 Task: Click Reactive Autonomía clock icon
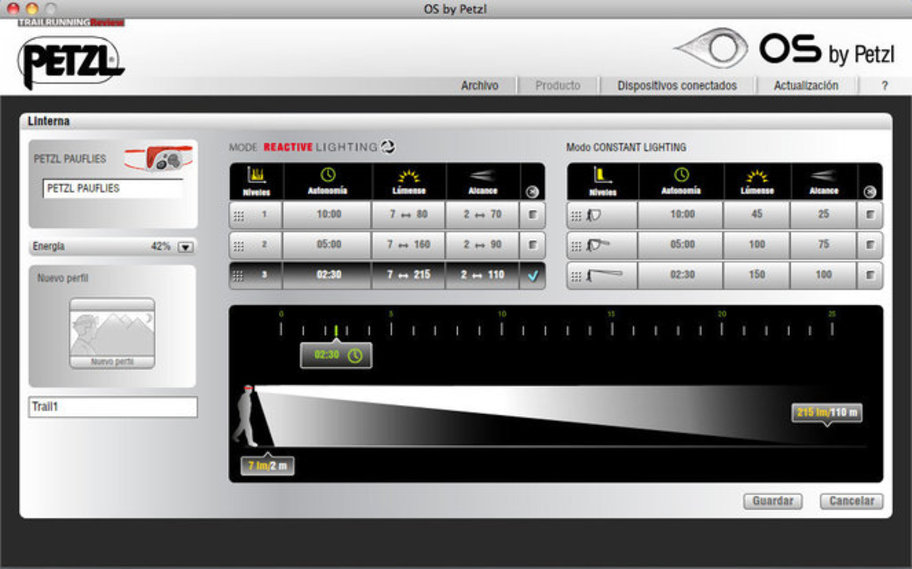click(327, 174)
